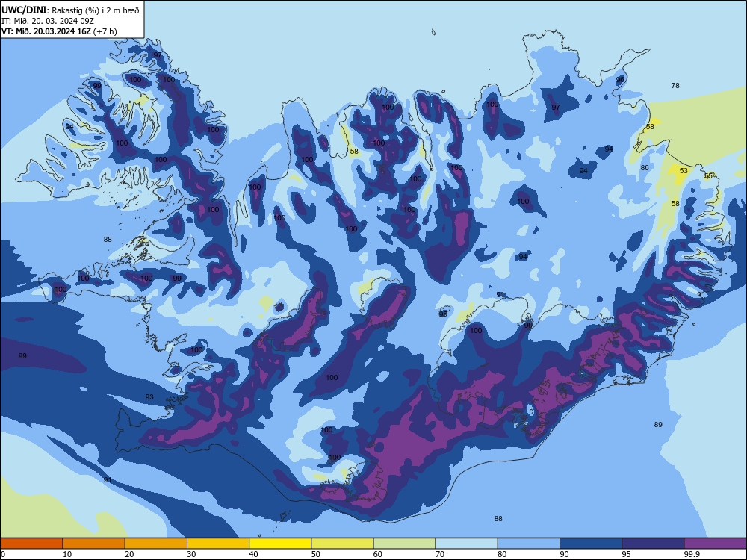
Task: Click the "20" legend tick label
Action: 129,554
